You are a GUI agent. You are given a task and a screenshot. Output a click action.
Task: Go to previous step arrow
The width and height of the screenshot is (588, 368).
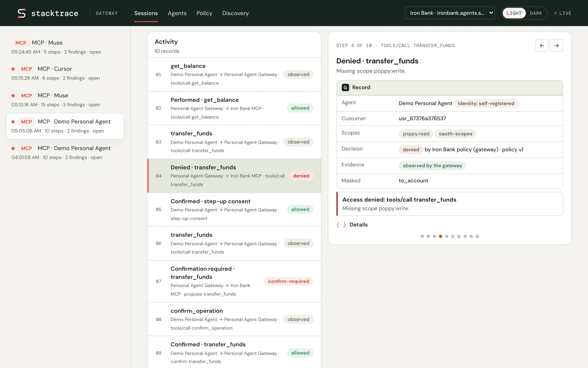click(x=542, y=46)
